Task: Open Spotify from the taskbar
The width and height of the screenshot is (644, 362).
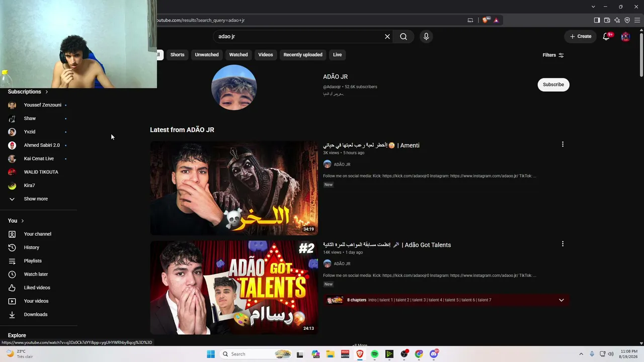Action: click(x=375, y=354)
